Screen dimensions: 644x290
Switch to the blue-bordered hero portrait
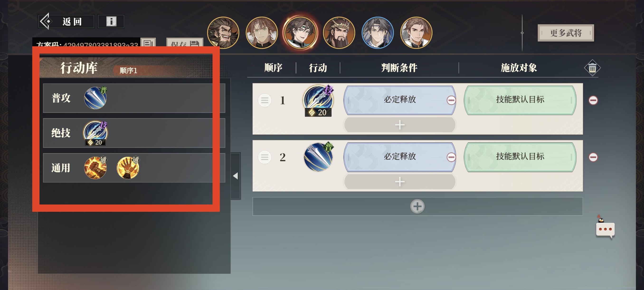[378, 33]
